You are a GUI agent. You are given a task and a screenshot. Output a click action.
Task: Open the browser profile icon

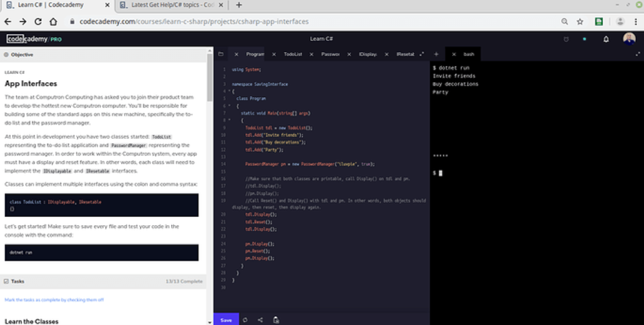(620, 21)
